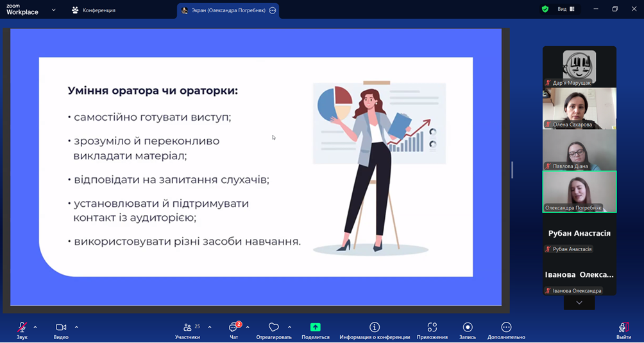Click the green security shield icon
Image resolution: width=644 pixels, height=343 pixels.
pyautogui.click(x=545, y=9)
